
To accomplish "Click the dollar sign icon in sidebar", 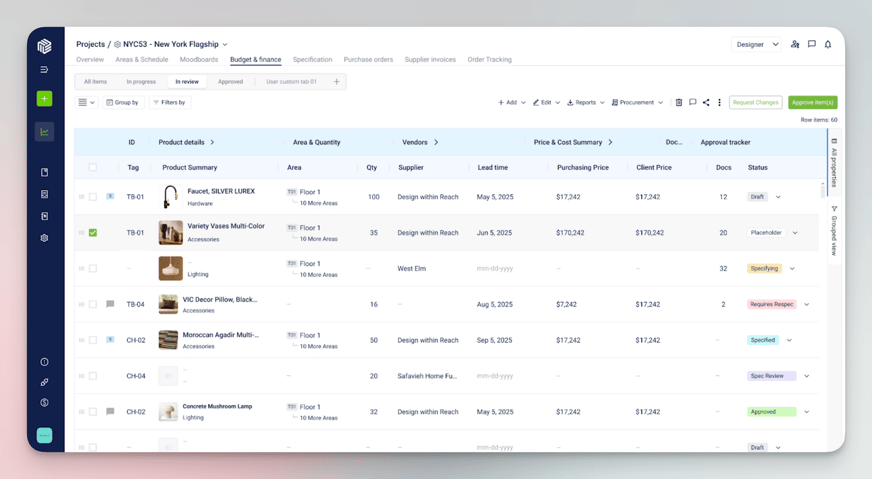I will [44, 402].
